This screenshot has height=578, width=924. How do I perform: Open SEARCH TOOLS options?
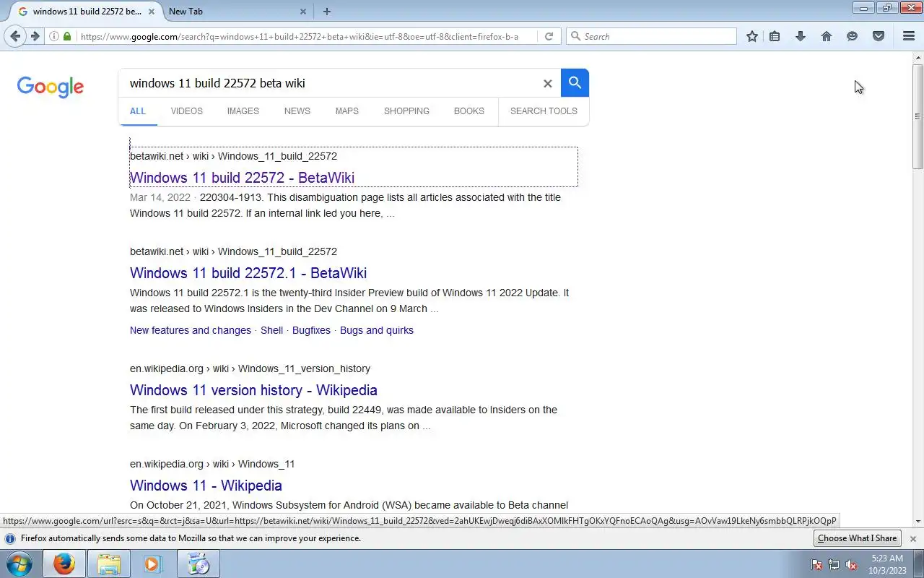point(544,111)
